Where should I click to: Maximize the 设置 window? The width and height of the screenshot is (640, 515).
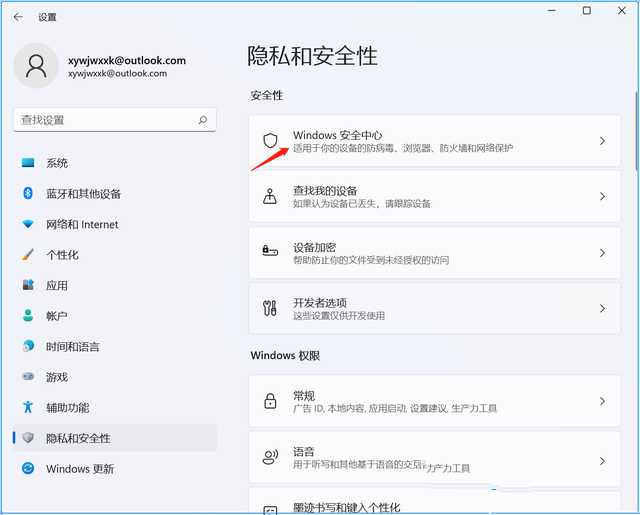[x=587, y=11]
